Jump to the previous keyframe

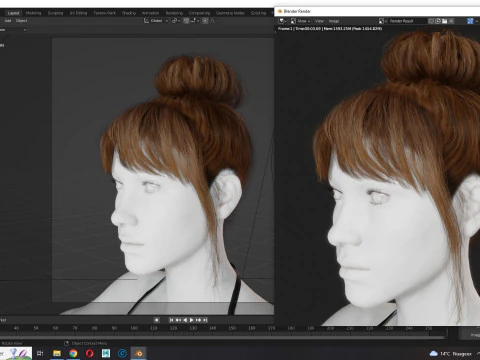coord(178,320)
